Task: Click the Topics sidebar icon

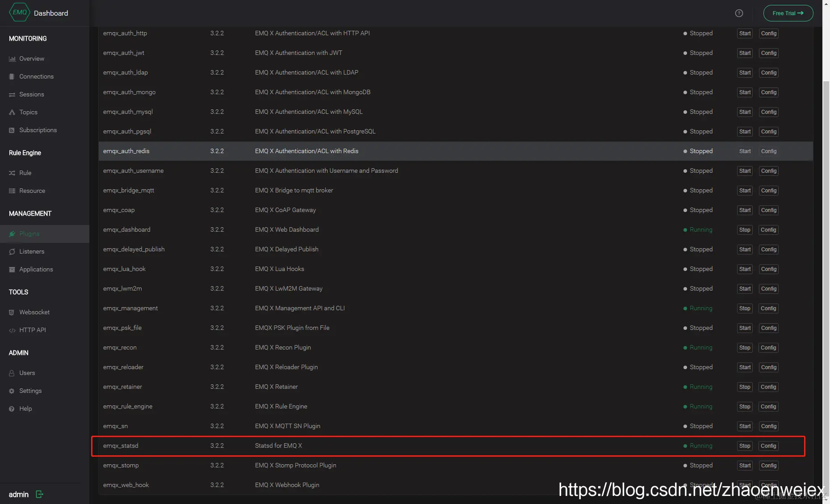Action: click(x=12, y=112)
